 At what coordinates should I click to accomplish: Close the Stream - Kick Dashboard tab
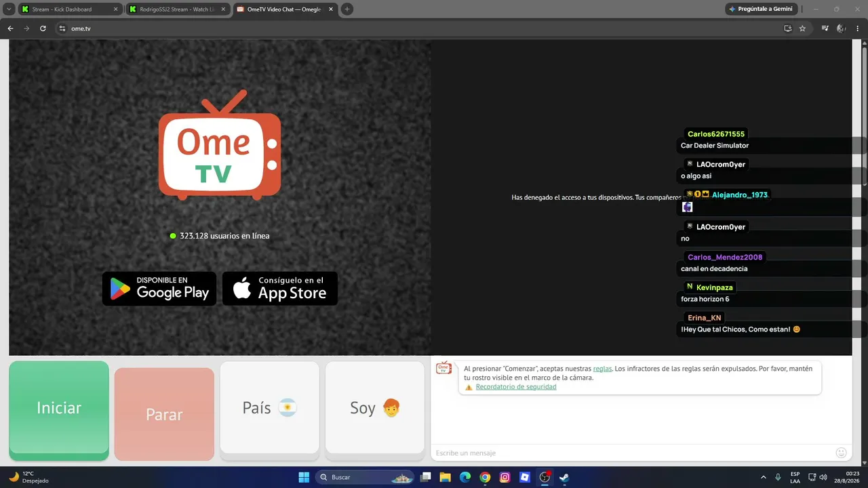pyautogui.click(x=115, y=9)
